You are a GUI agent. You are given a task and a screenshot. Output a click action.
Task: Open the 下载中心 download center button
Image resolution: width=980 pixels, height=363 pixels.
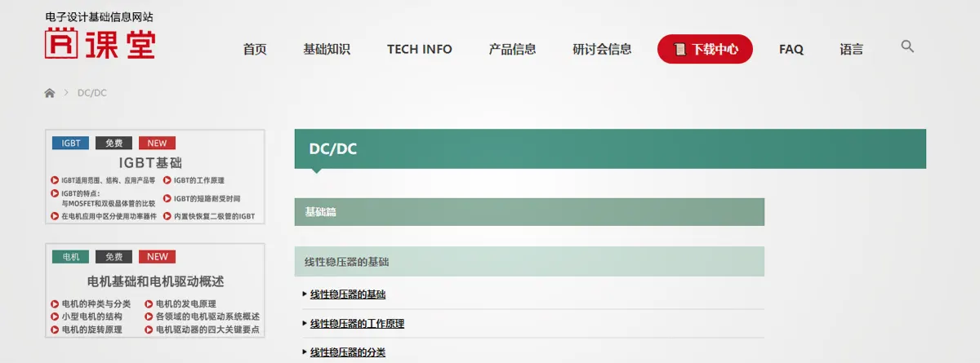[x=705, y=49]
